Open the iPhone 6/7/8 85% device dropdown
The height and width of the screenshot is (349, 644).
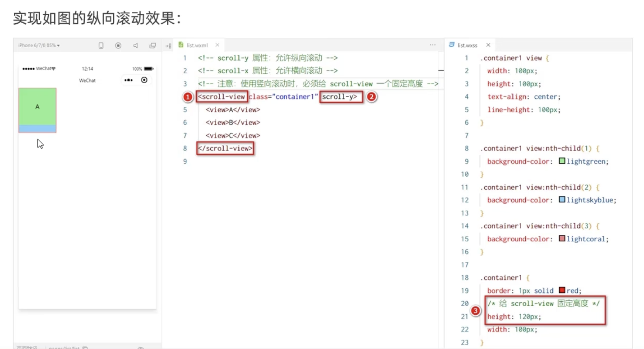click(x=39, y=45)
